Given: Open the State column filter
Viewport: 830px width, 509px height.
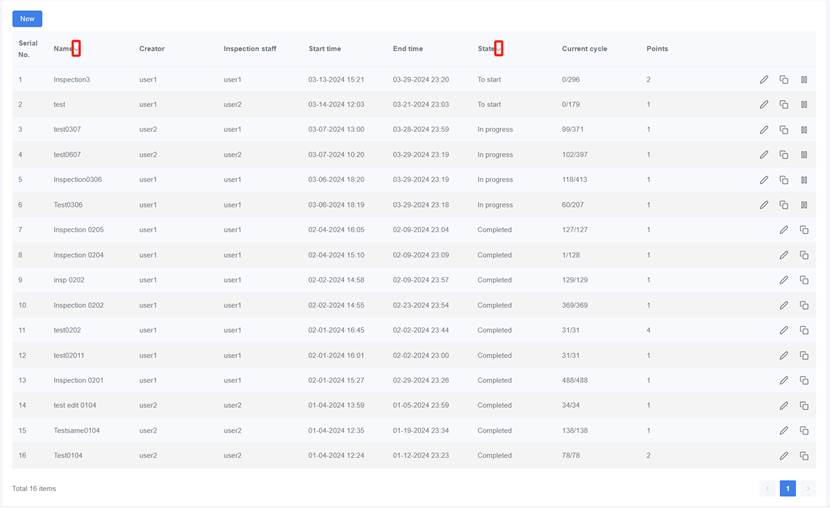Looking at the screenshot, I should pos(499,49).
